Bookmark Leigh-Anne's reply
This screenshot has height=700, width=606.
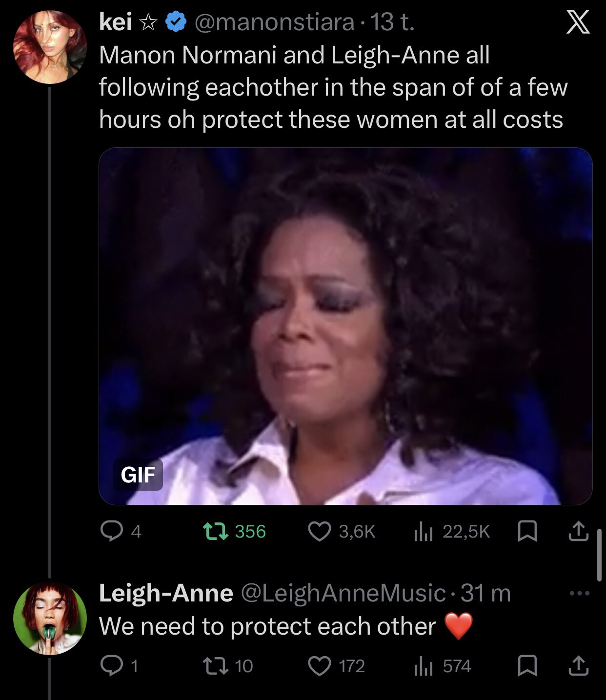pos(527,666)
